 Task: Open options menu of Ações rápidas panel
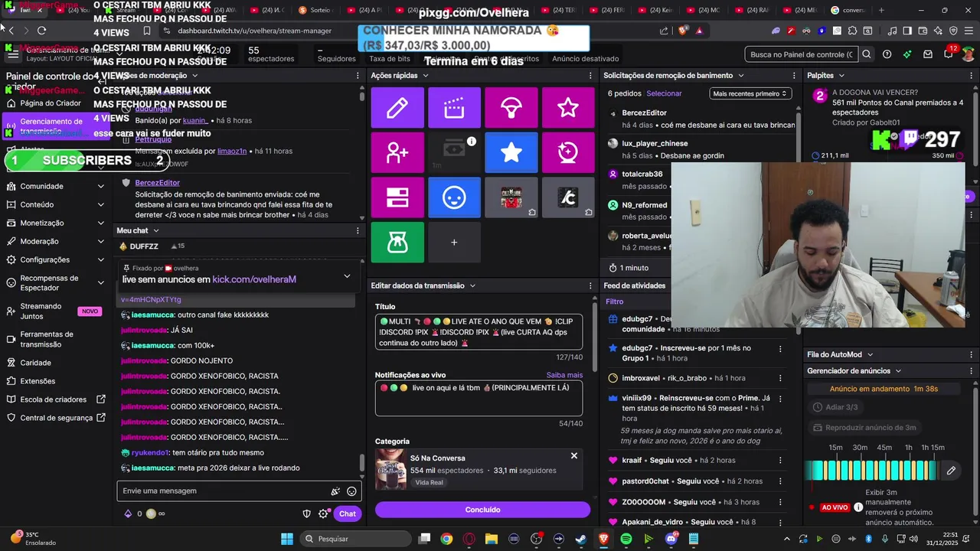click(x=590, y=76)
